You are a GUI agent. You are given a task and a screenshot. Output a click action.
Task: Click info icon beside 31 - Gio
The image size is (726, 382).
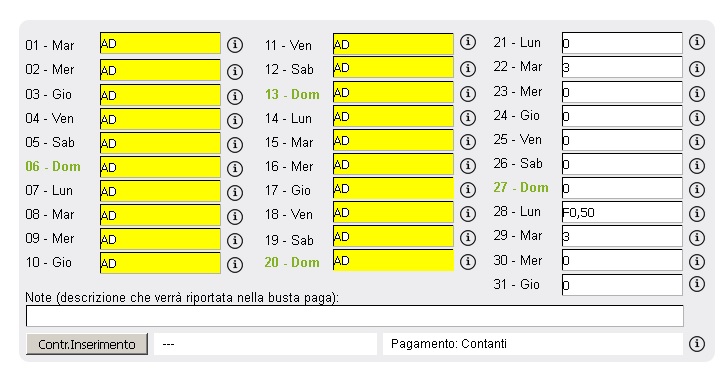coord(696,283)
